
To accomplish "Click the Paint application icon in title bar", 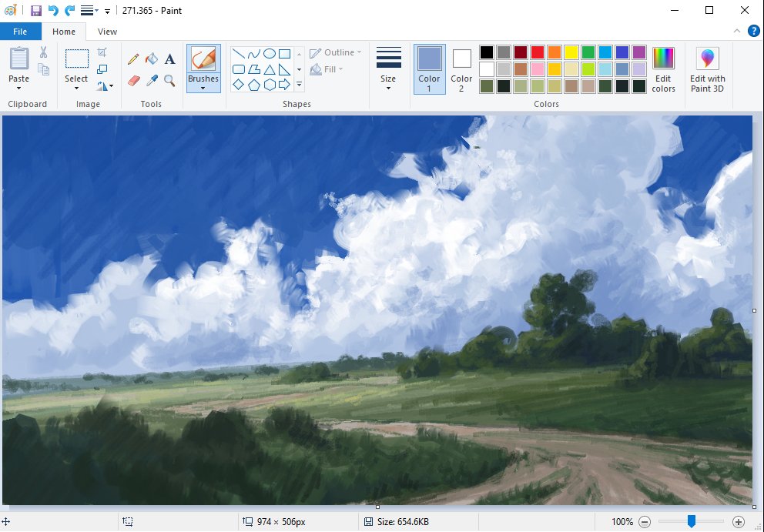I will (x=10, y=10).
